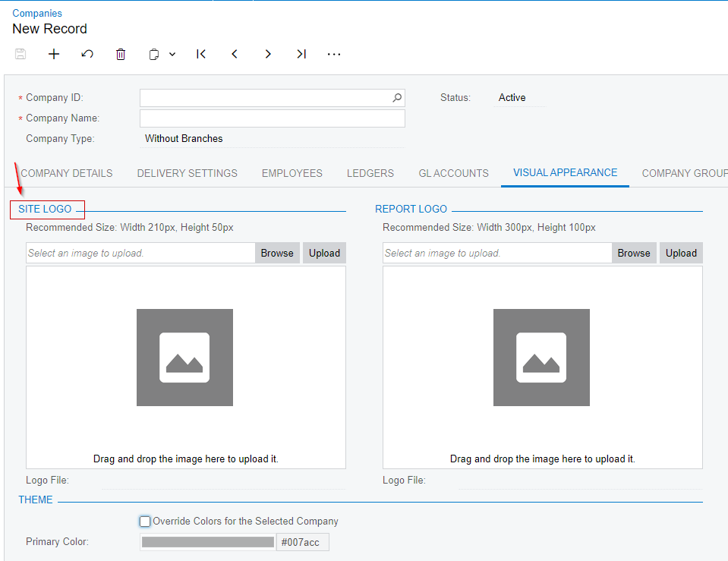Click the Company ID lookup magnifier
Viewport: 728px width, 561px height.
click(397, 97)
